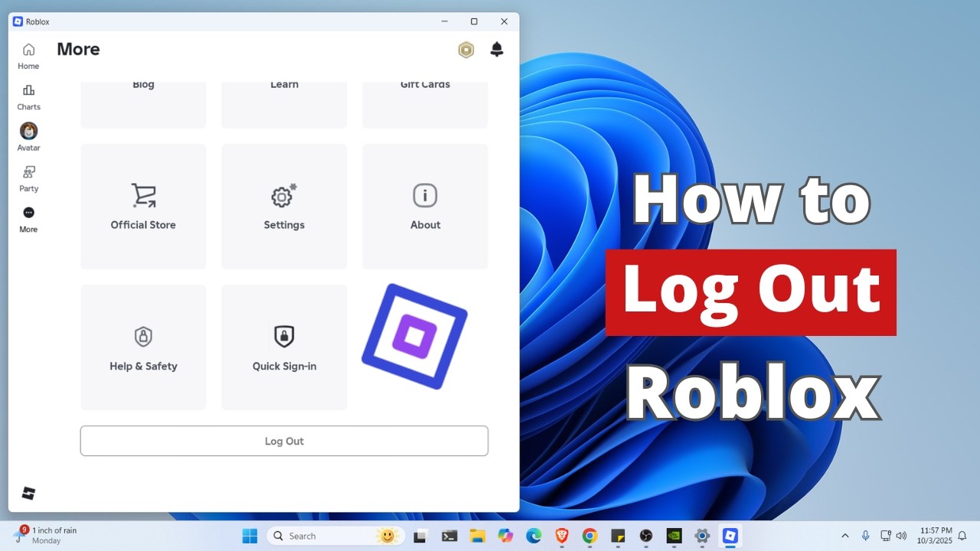Launch Brave browser from the taskbar
The width and height of the screenshot is (980, 551).
click(x=562, y=536)
